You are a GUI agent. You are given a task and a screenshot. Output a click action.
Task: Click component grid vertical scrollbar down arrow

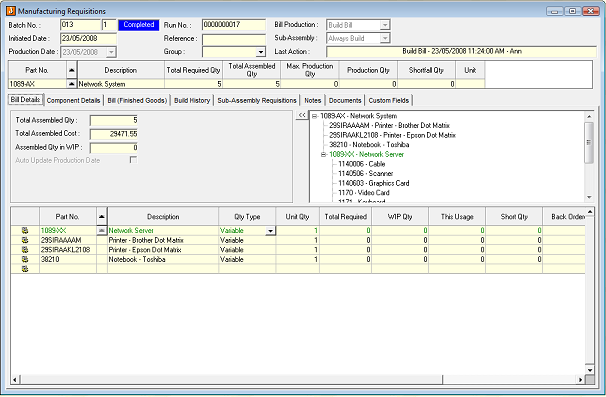tap(590, 370)
